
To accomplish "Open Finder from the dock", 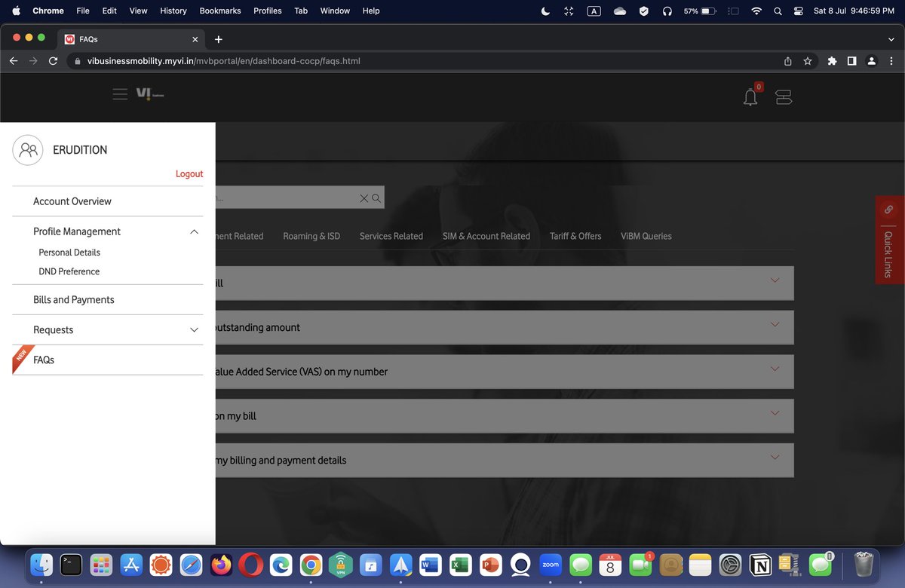I will click(41, 565).
